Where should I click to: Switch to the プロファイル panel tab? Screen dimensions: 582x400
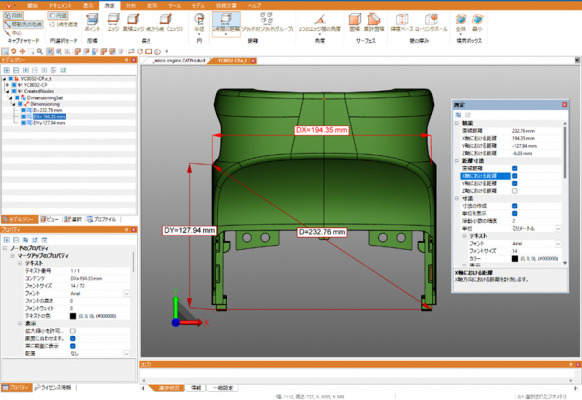click(x=101, y=219)
